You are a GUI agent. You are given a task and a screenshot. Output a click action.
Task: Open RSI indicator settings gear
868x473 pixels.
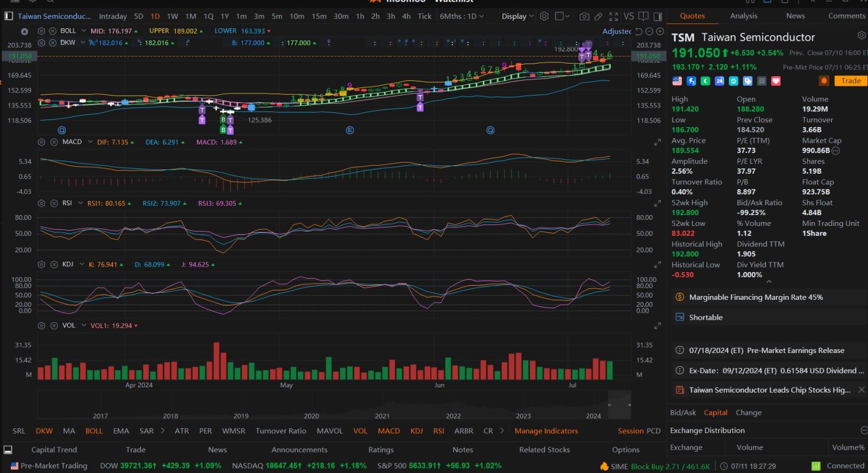coord(41,203)
